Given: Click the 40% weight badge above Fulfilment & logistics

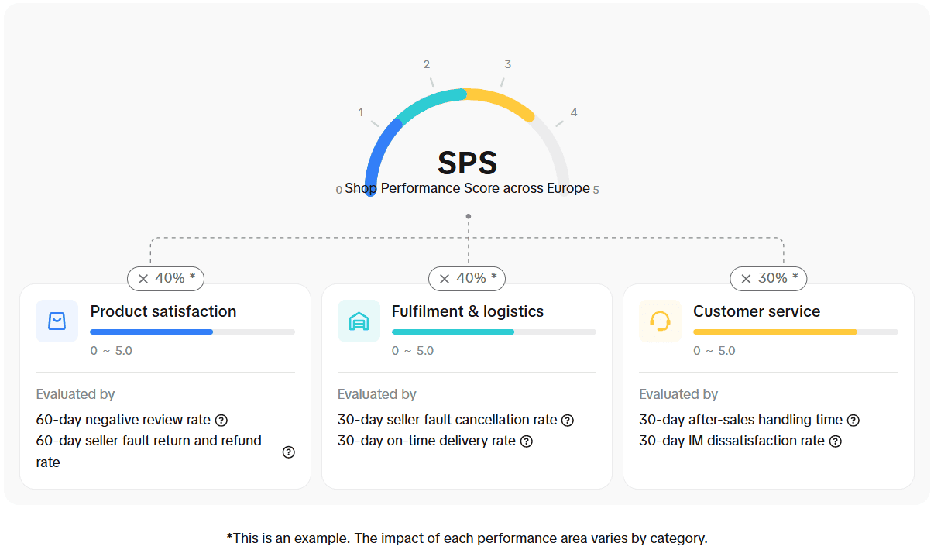Looking at the screenshot, I should coord(467,278).
